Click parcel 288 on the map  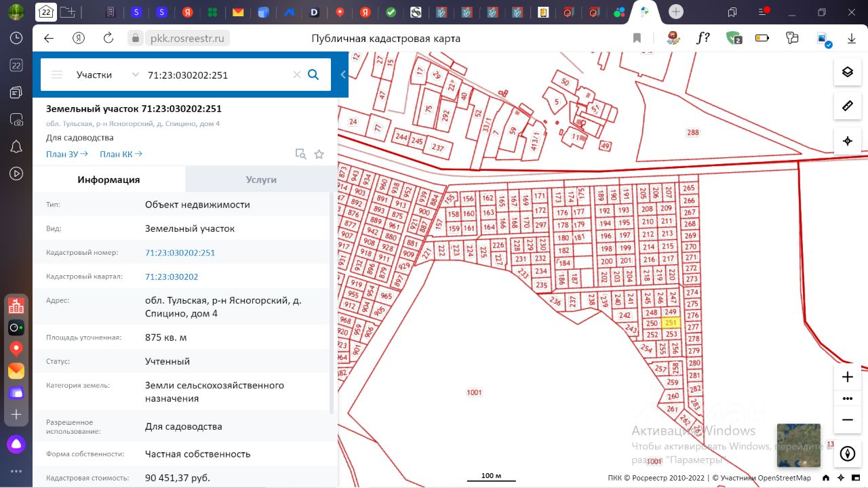pos(692,133)
